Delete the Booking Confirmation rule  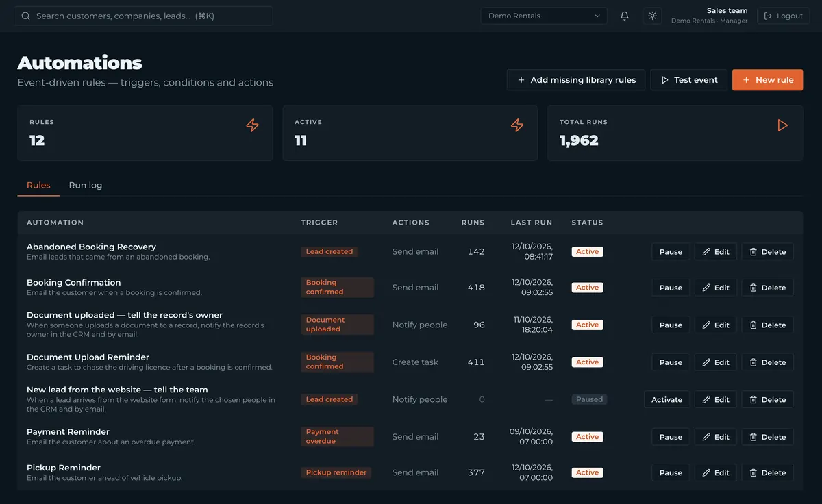point(767,288)
